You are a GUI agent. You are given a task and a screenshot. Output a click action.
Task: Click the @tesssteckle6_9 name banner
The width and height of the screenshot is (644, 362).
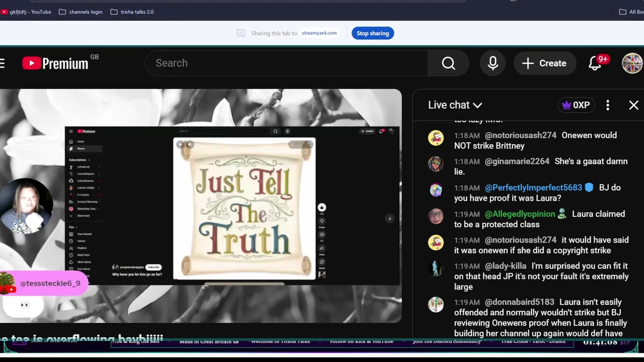(x=44, y=284)
